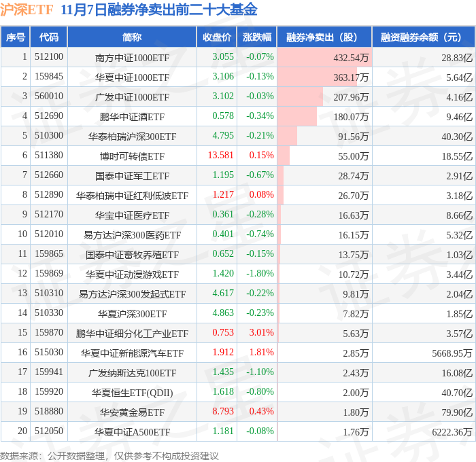Viewport: 476px width, 462px height.
Task: Select 国泰中证畜牧养殖ETF name cell
Action: coord(132,255)
